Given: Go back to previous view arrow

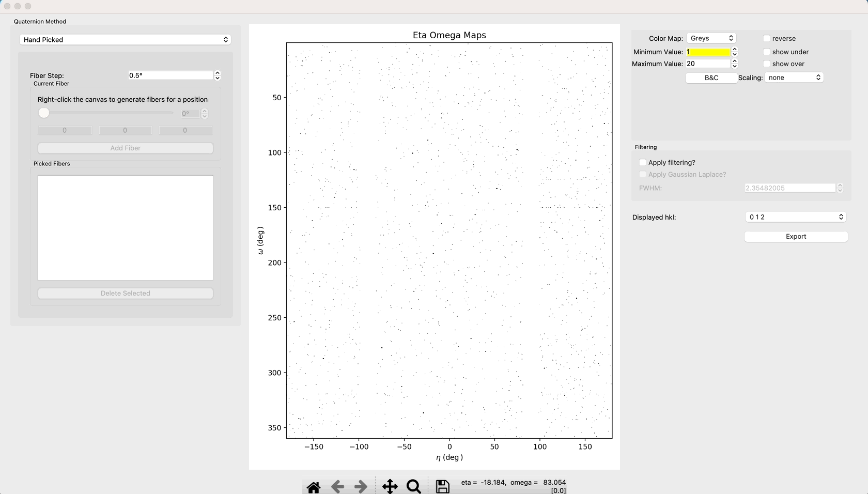Looking at the screenshot, I should tap(338, 487).
